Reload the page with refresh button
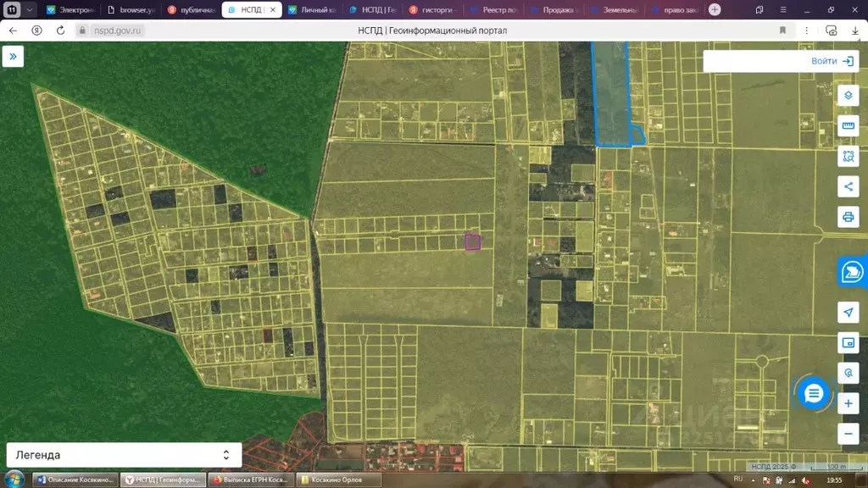Image resolution: width=868 pixels, height=488 pixels. [60, 30]
